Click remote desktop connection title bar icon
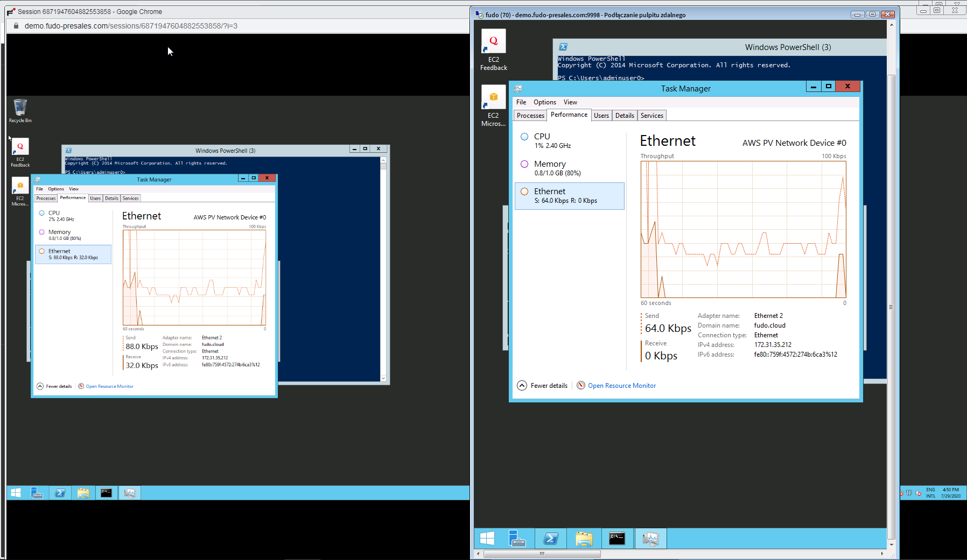The height and width of the screenshot is (560, 967). click(479, 15)
